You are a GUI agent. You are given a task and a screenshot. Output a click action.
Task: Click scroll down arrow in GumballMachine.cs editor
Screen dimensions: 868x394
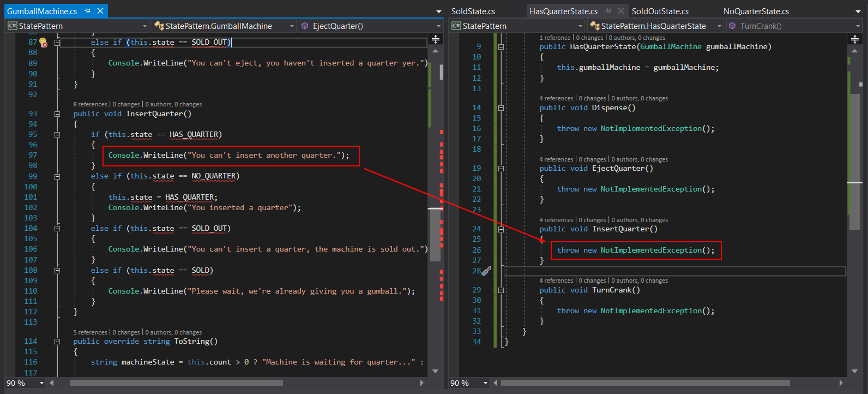(x=435, y=371)
